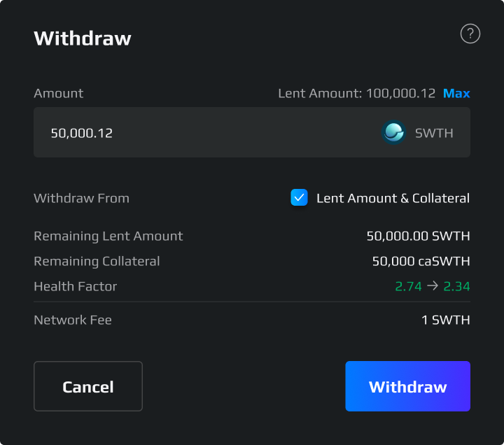Click the arrow between health factor values
The height and width of the screenshot is (445, 504).
click(x=433, y=286)
